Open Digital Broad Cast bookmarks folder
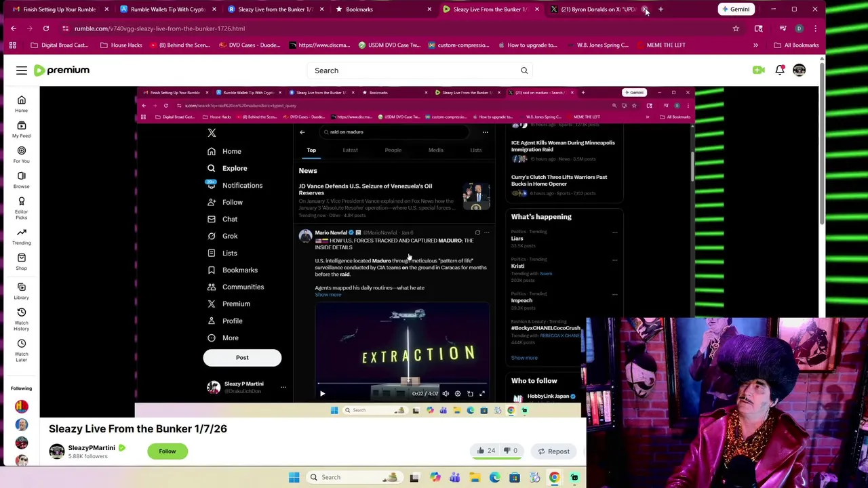 click(60, 45)
